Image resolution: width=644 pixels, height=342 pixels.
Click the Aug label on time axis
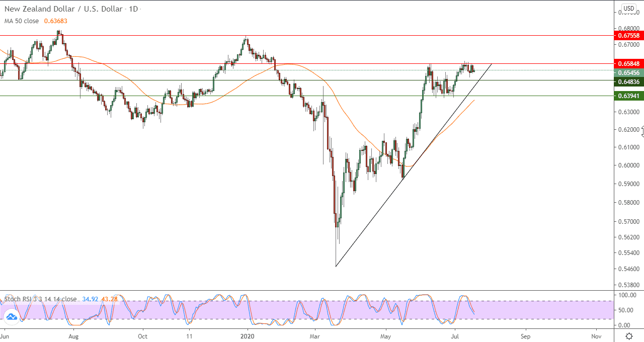[73, 335]
